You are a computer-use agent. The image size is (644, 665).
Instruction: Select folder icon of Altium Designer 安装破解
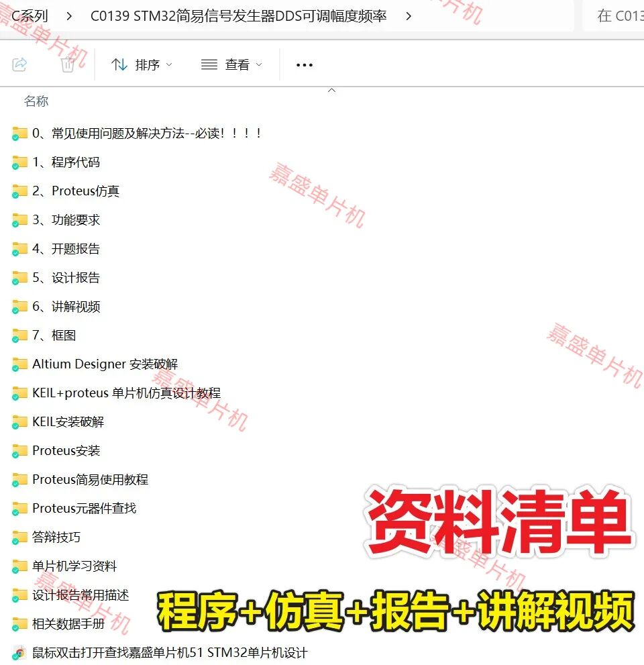[19, 364]
